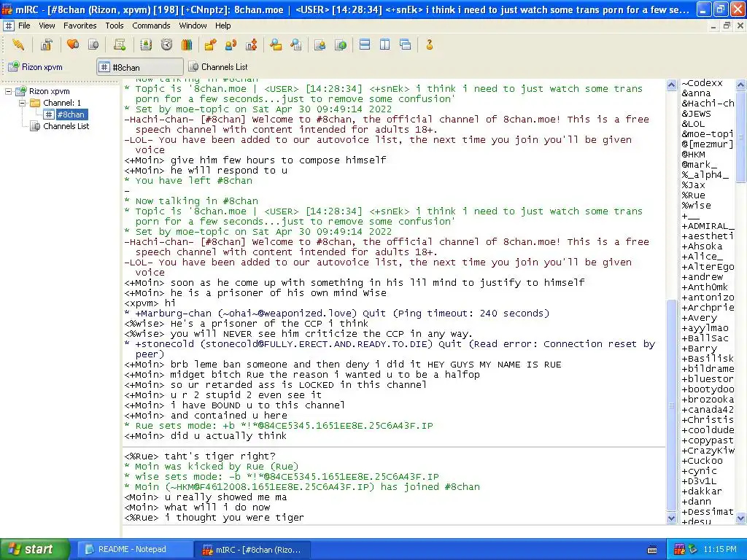Select +Barry in the nick list
This screenshot has width=747, height=560.
(699, 349)
